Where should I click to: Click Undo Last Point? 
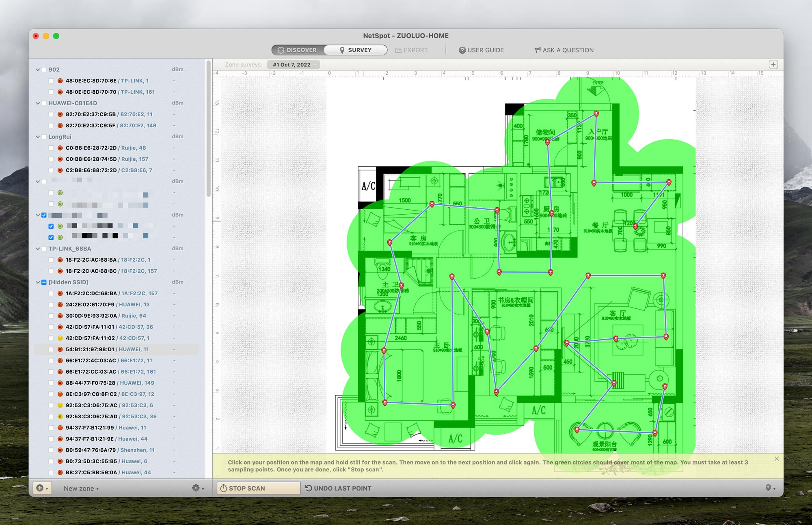click(x=338, y=488)
